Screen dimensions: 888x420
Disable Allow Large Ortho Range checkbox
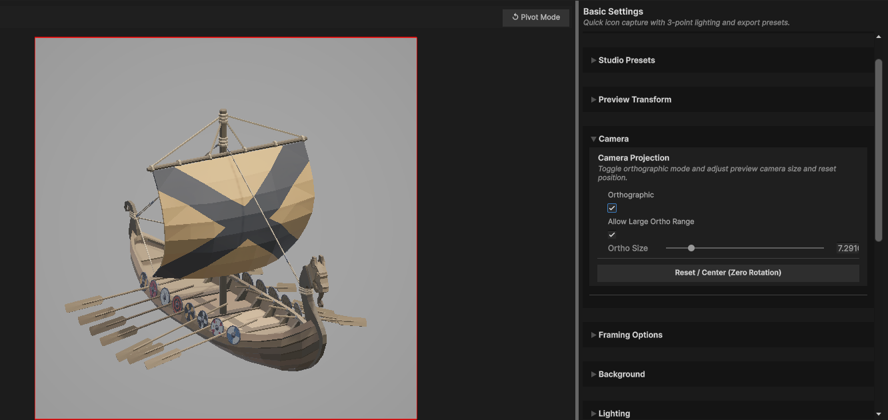coord(612,235)
